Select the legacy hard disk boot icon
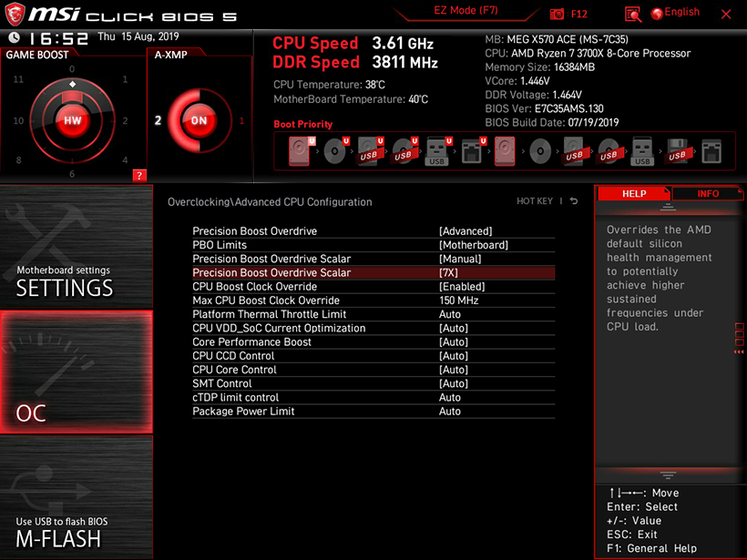 point(505,151)
